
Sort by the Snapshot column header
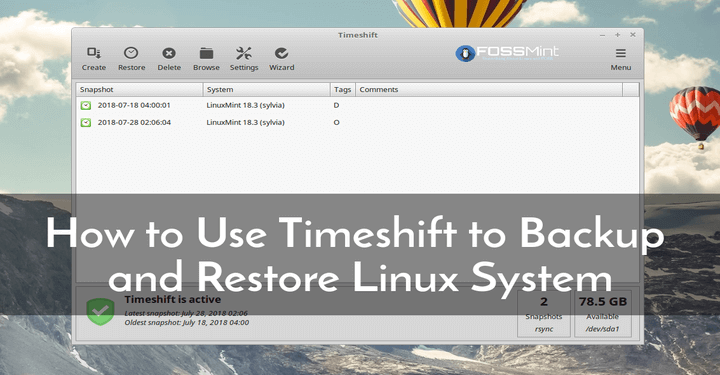140,90
